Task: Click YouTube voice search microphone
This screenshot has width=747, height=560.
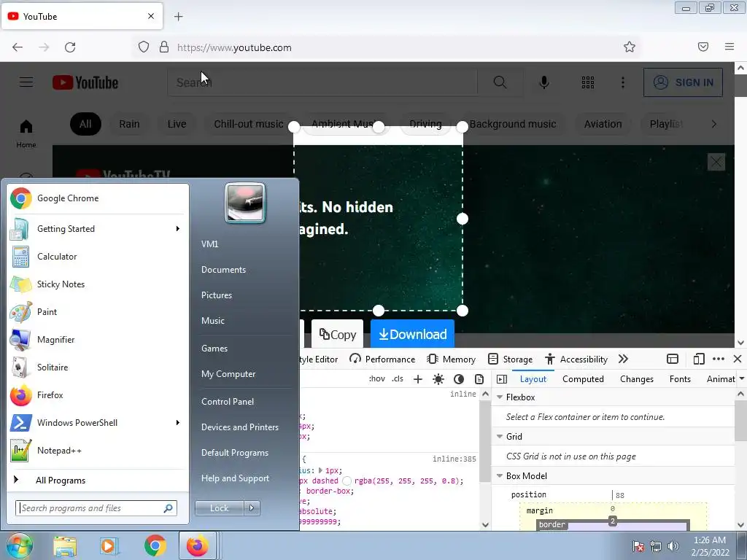Action: pyautogui.click(x=544, y=82)
